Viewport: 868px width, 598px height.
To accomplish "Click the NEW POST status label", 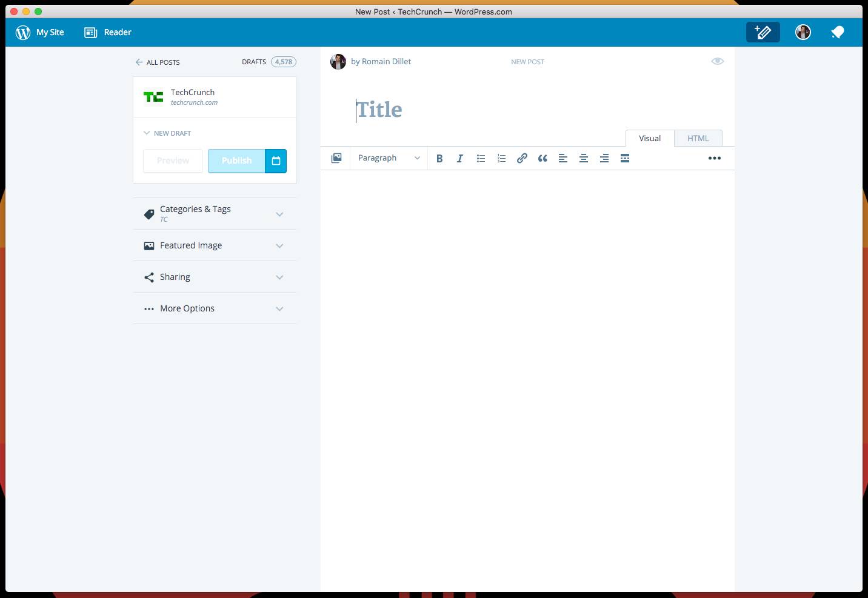I will [x=528, y=62].
